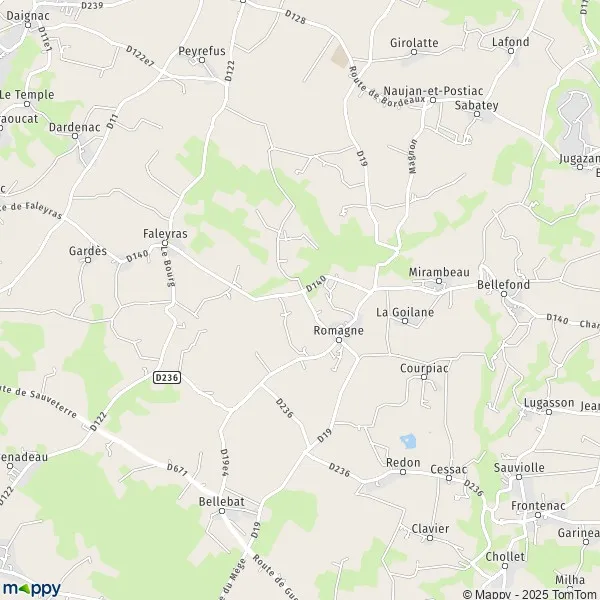Click the Route de Bordeaux label
The width and height of the screenshot is (600, 600).
386,88
